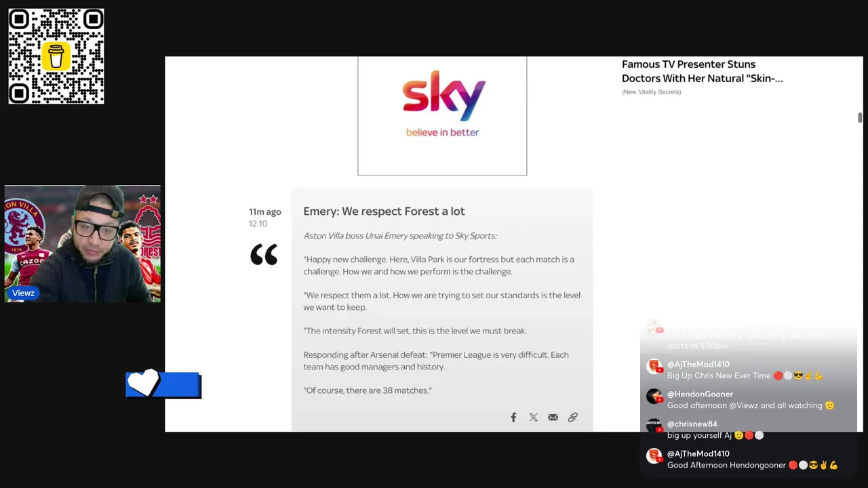Image resolution: width=868 pixels, height=488 pixels.
Task: Click the 12:10 time label
Action: tap(258, 224)
